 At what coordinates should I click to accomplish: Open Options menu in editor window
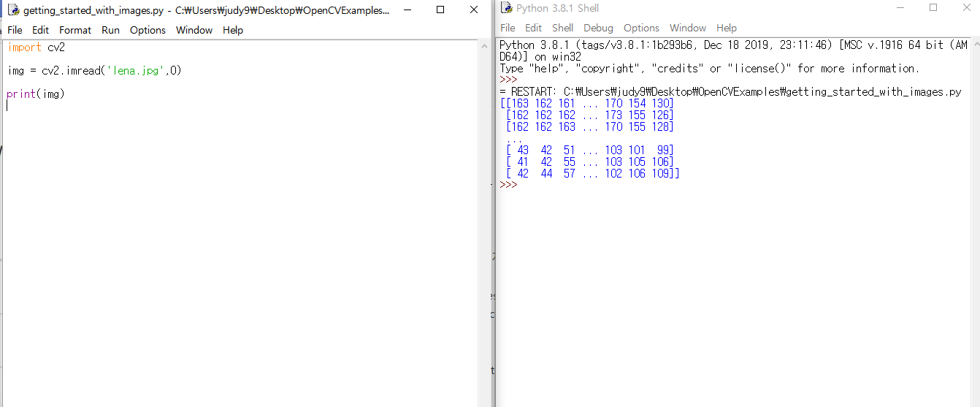tap(148, 30)
